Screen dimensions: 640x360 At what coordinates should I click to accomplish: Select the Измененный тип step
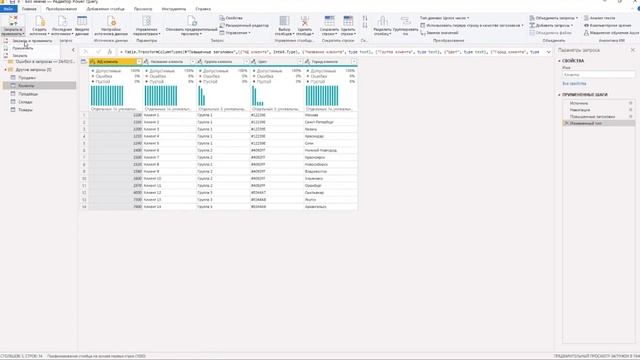pyautogui.click(x=598, y=123)
